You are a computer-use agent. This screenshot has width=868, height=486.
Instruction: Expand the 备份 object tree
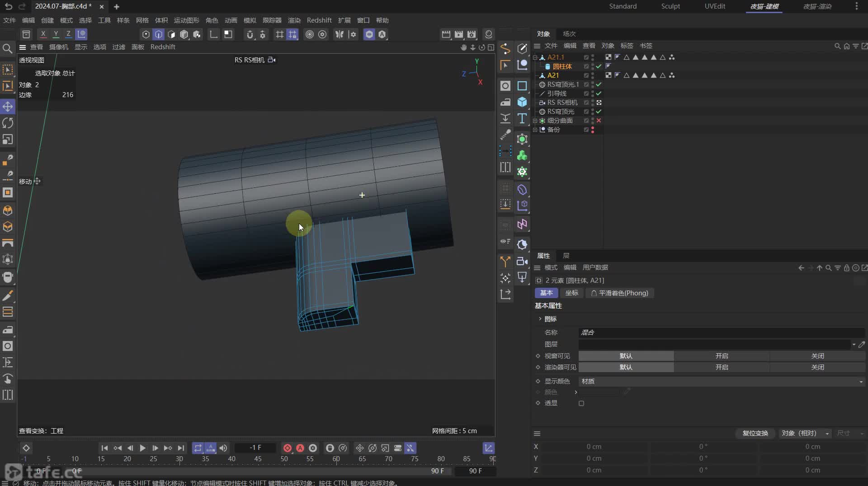(535, 130)
